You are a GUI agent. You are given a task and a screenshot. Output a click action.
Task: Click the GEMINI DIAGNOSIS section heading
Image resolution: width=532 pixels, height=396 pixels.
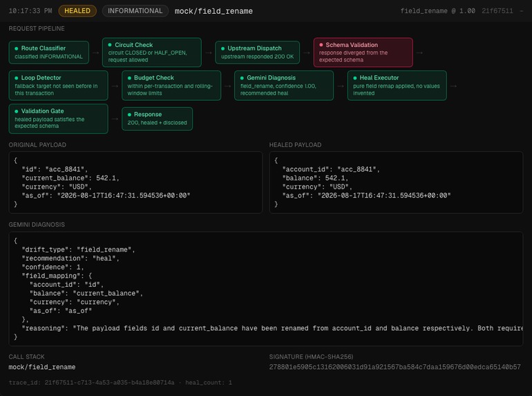click(x=37, y=225)
